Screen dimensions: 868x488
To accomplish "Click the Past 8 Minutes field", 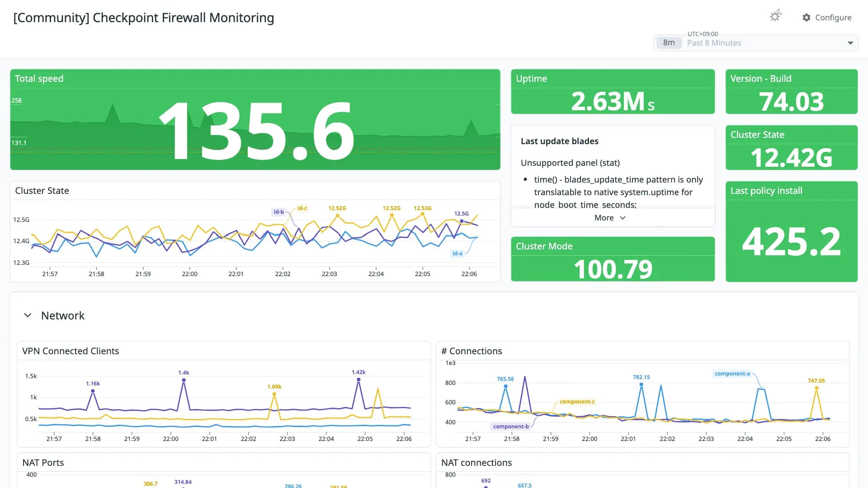I will pos(755,43).
